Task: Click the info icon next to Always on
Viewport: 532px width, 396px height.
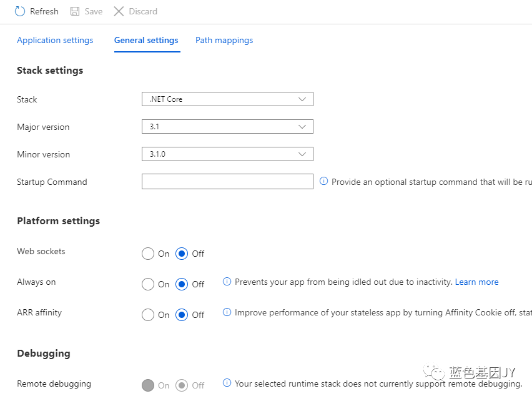Action: (227, 282)
